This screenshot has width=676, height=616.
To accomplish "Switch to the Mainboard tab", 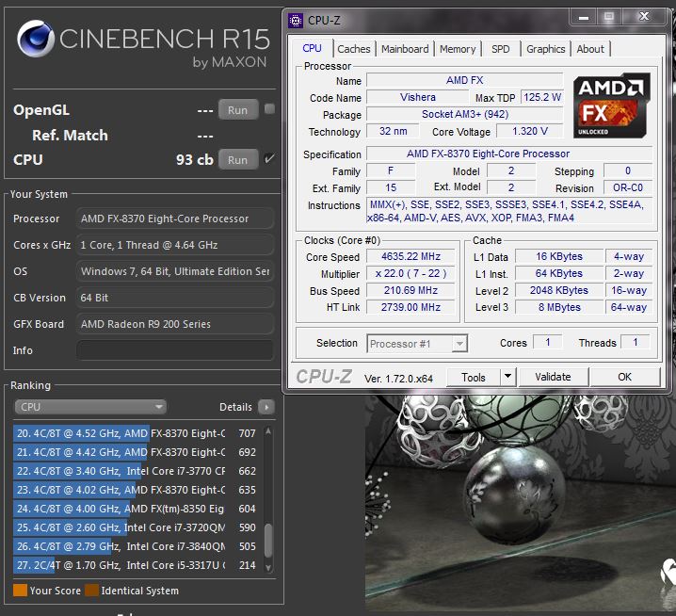I will 405,49.
